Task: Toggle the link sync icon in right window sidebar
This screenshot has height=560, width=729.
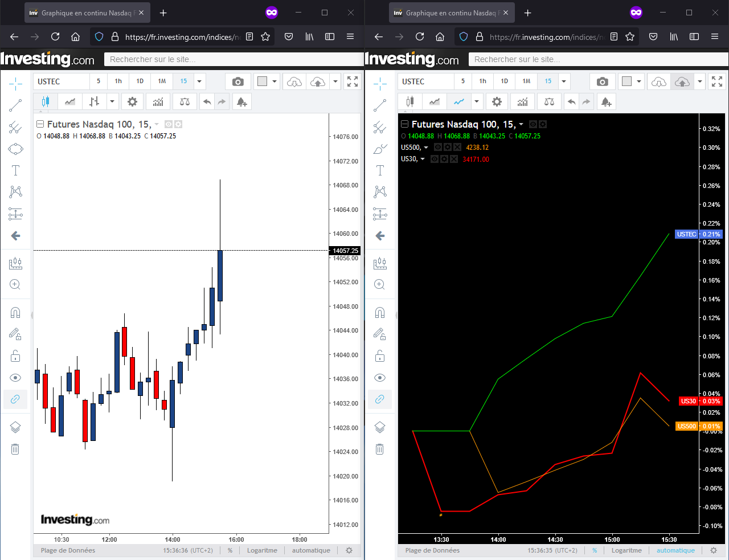Action: (x=380, y=399)
